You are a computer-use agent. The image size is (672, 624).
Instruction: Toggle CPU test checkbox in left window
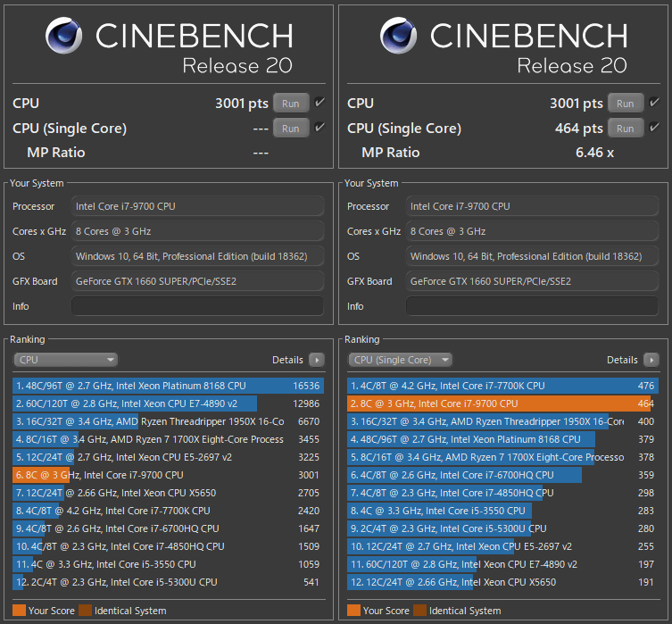tap(319, 103)
